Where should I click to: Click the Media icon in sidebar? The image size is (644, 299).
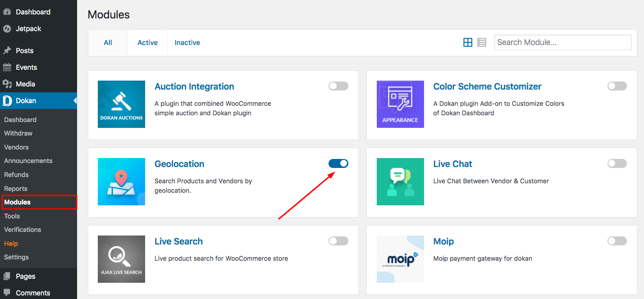click(x=7, y=84)
